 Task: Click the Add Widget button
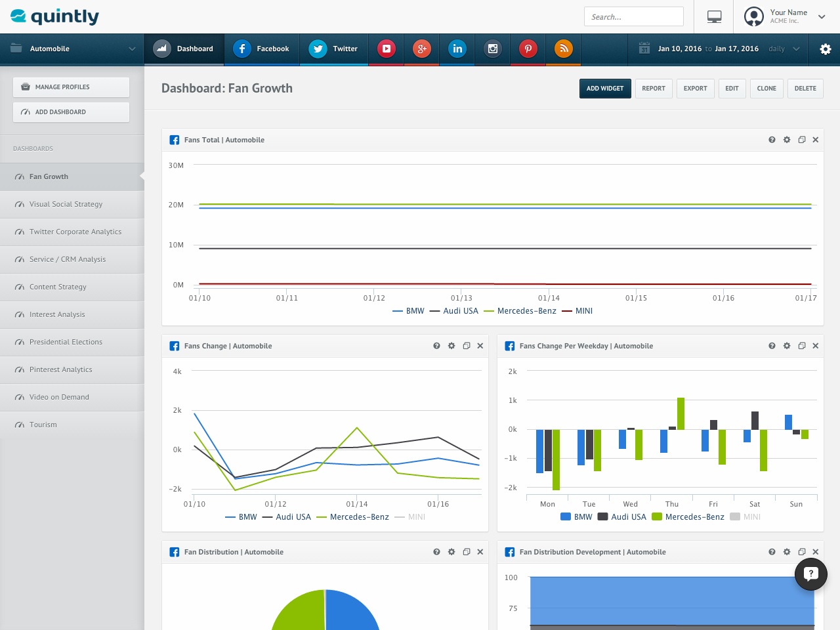(605, 89)
